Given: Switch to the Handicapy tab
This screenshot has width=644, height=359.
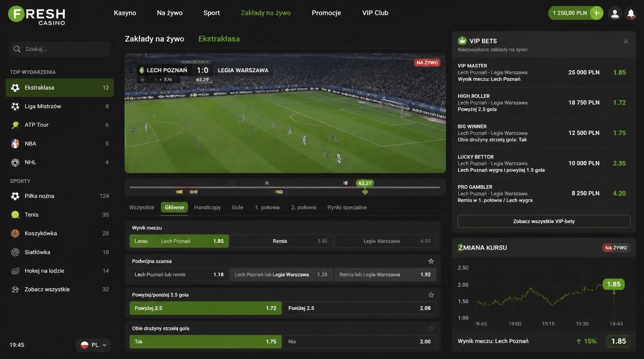Looking at the screenshot, I should tap(207, 207).
